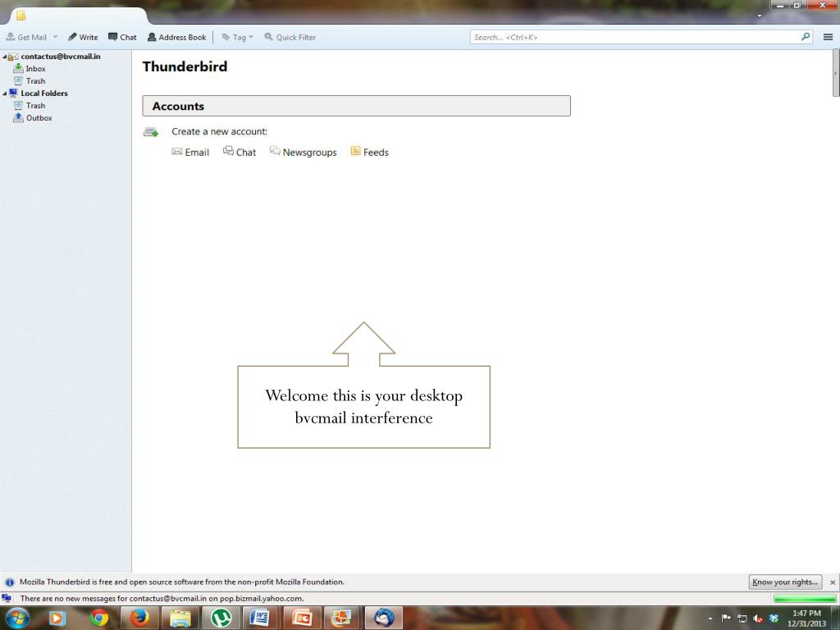Click the volume icon in system tray

(x=757, y=619)
